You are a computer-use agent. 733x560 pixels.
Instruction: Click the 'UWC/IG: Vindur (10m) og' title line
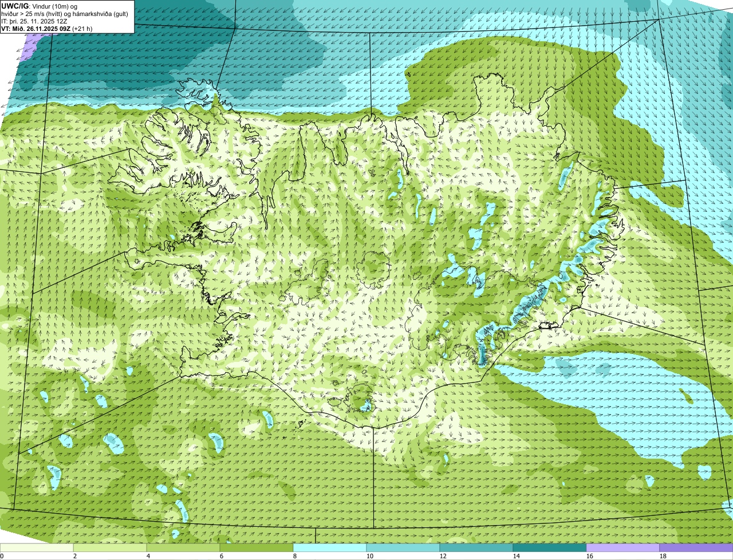[x=40, y=6]
